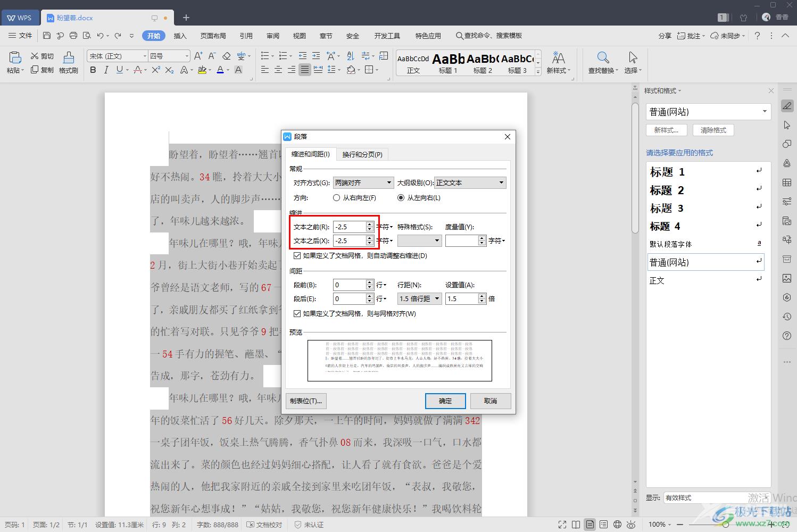The height and width of the screenshot is (532, 797).
Task: Click the Copy icon
Action: click(35, 70)
